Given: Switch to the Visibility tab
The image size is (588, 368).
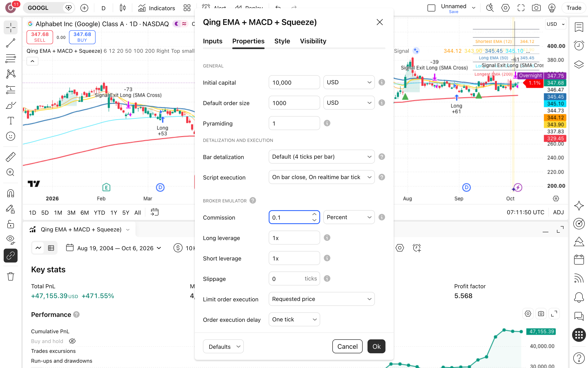Looking at the screenshot, I should (x=313, y=41).
